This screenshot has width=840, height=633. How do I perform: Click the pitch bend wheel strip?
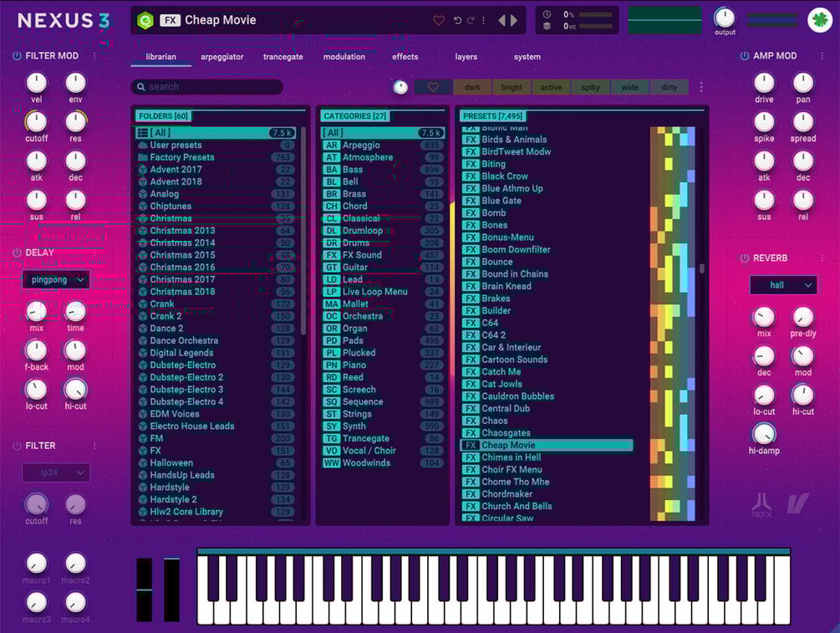145,590
